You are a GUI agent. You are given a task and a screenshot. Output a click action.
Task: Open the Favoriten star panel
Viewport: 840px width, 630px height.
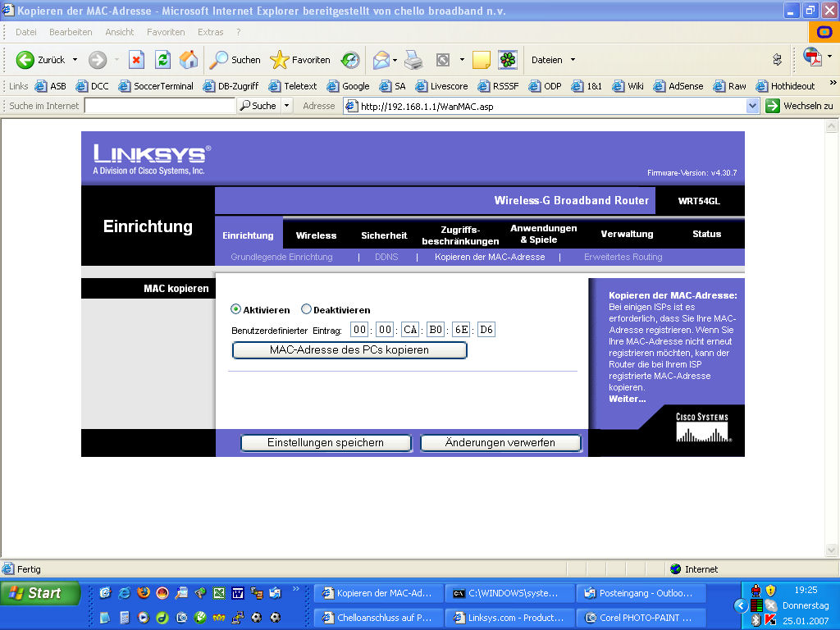[x=300, y=60]
